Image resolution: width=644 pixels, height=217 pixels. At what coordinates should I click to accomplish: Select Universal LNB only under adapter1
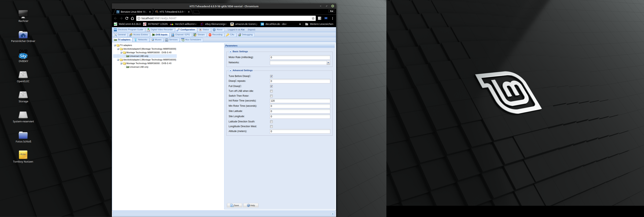click(x=139, y=67)
